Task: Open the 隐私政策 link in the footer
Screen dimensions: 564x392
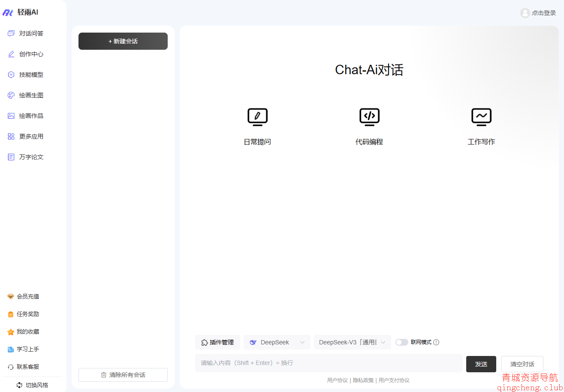Action: click(363, 380)
